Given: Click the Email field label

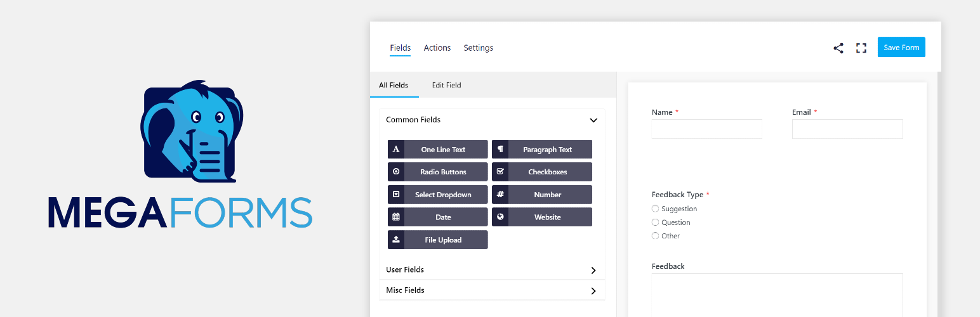Looking at the screenshot, I should point(802,112).
